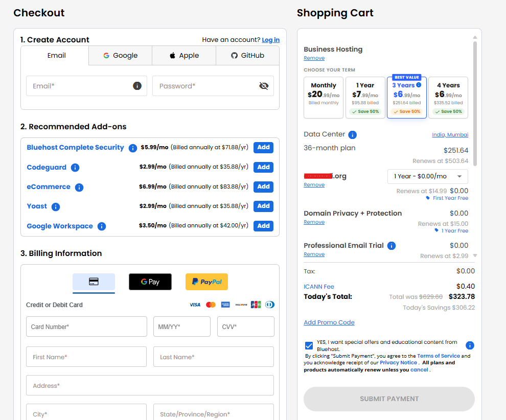Focus the CVV field
506x420 pixels.
[x=245, y=326]
